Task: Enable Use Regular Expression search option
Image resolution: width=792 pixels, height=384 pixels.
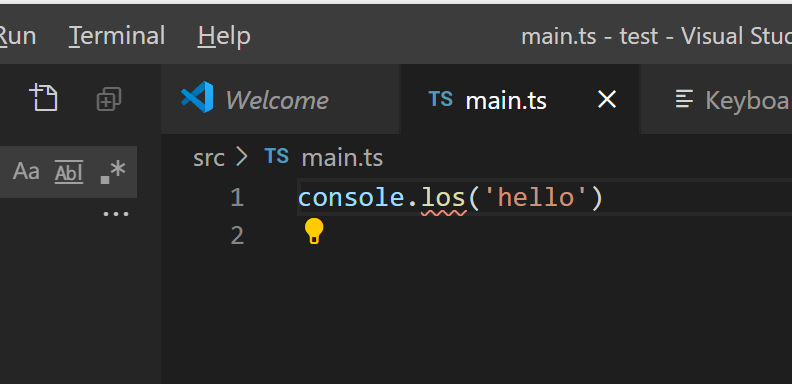Action: (x=113, y=172)
